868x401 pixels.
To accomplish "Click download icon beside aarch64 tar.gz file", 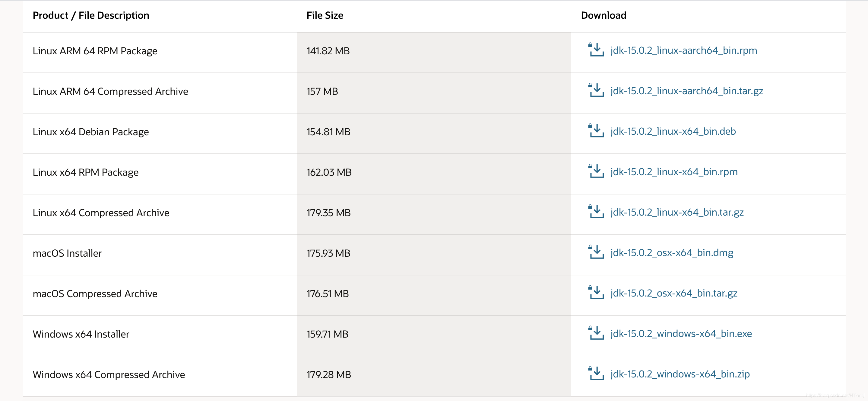I will coord(596,90).
